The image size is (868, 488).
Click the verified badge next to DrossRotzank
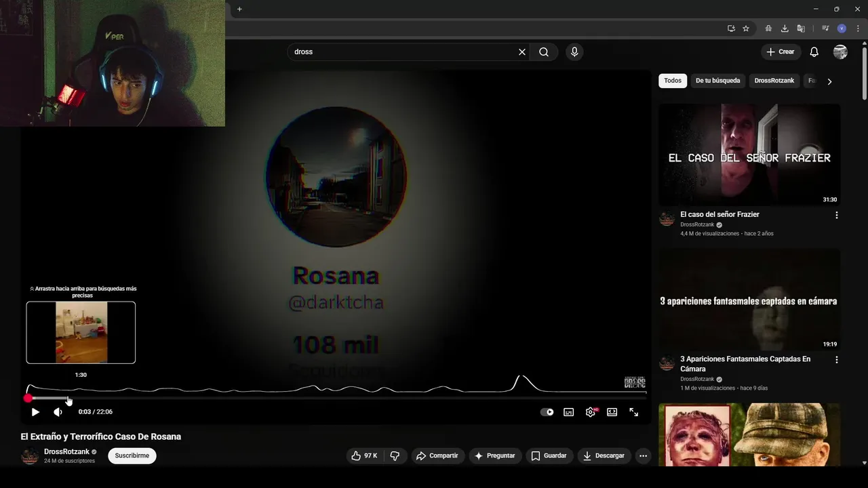94,452
